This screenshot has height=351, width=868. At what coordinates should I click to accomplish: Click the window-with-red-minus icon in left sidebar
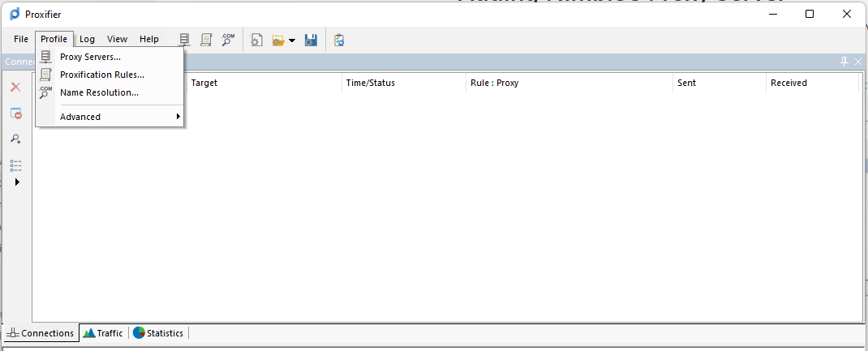15,113
